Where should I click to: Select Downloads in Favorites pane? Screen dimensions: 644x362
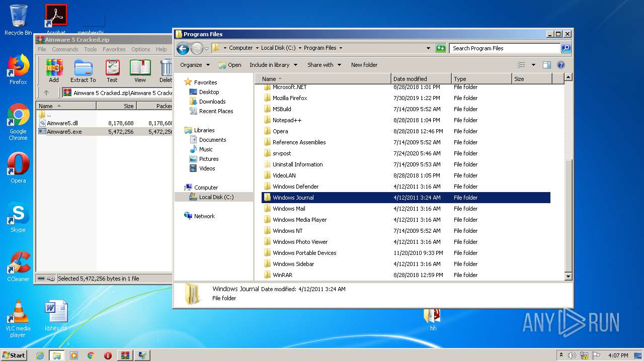(x=212, y=102)
